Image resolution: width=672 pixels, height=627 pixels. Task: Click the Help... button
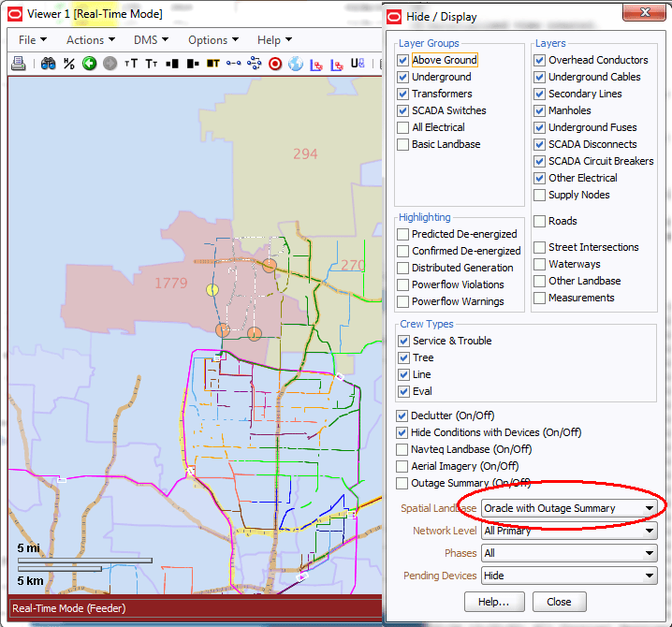494,602
